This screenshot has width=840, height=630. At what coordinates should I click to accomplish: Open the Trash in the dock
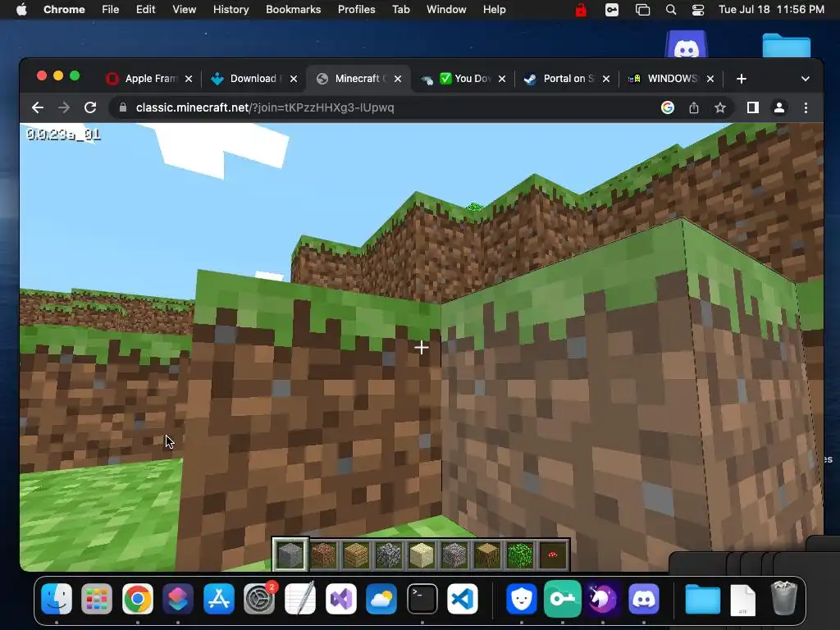(x=783, y=599)
